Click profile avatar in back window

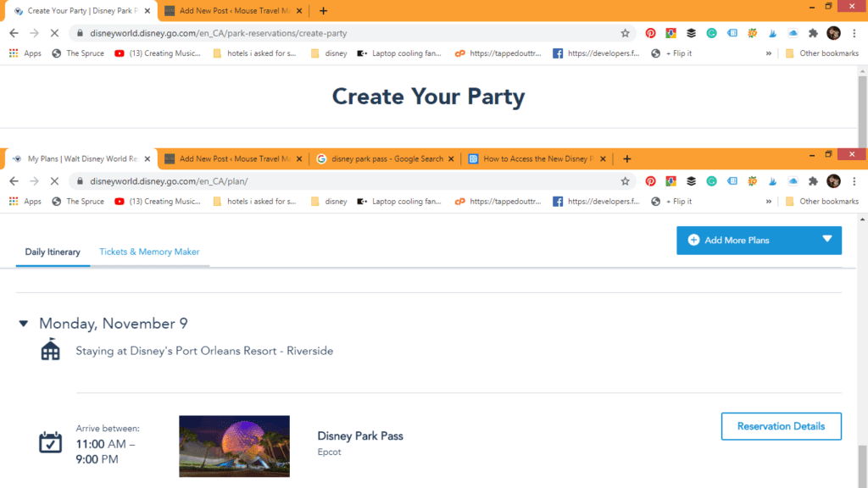point(833,33)
